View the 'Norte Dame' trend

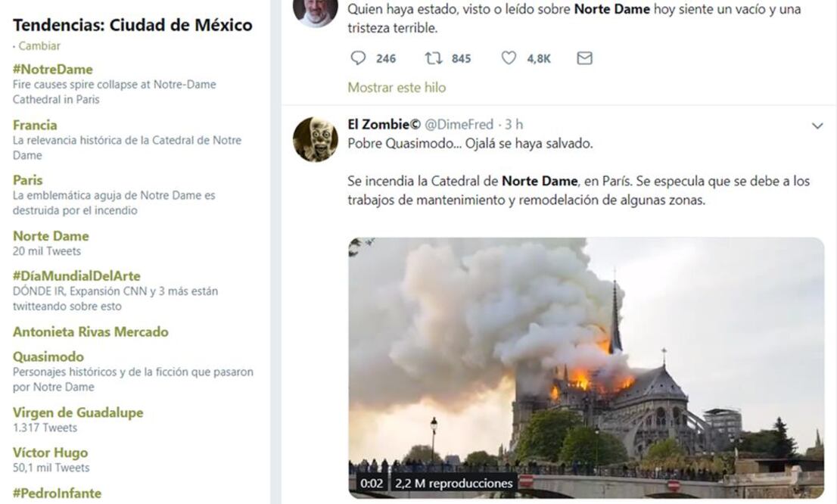(x=51, y=236)
